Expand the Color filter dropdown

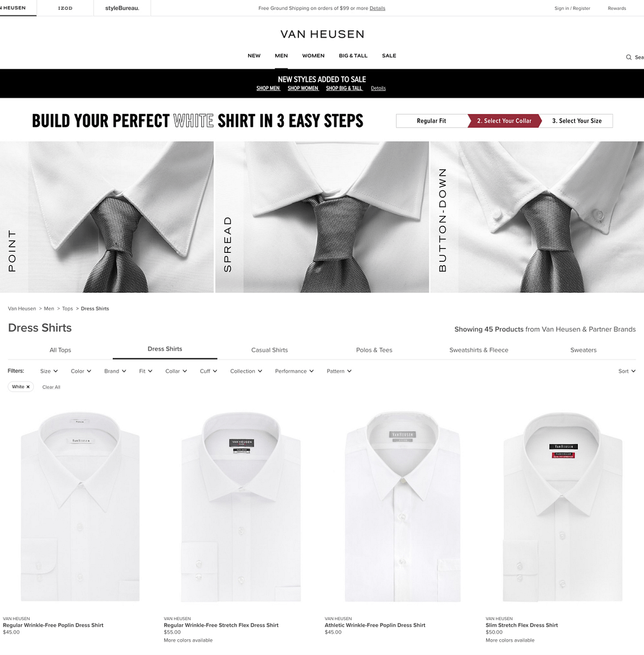coord(81,371)
